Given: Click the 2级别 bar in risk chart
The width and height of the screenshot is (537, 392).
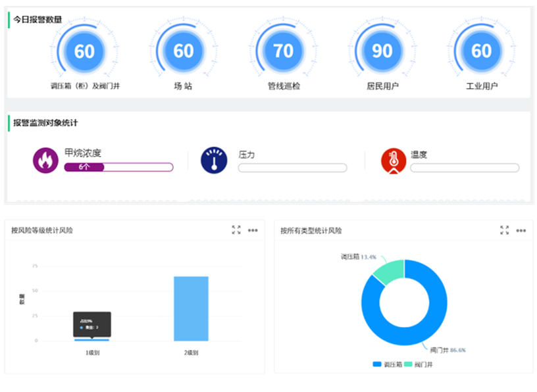Looking at the screenshot, I should pos(191,308).
